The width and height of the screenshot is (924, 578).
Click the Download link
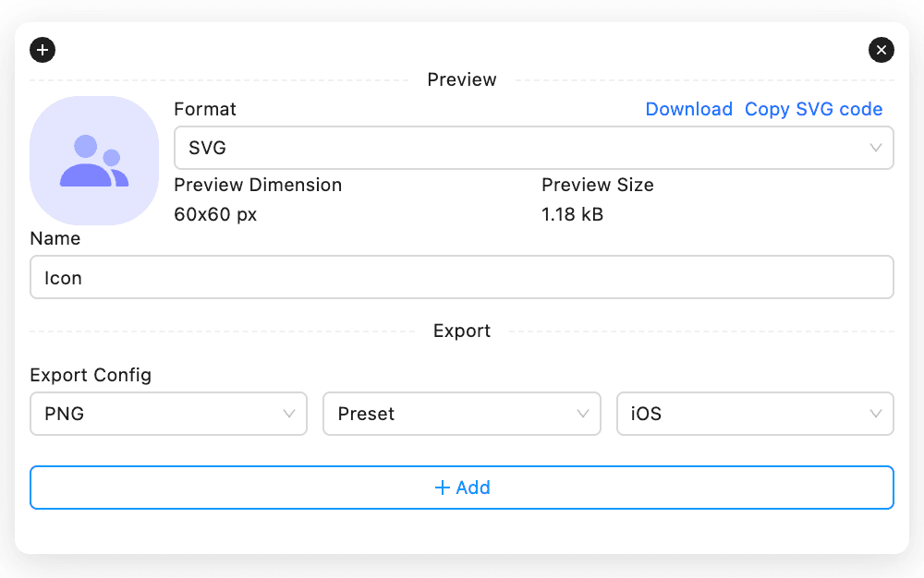click(689, 109)
